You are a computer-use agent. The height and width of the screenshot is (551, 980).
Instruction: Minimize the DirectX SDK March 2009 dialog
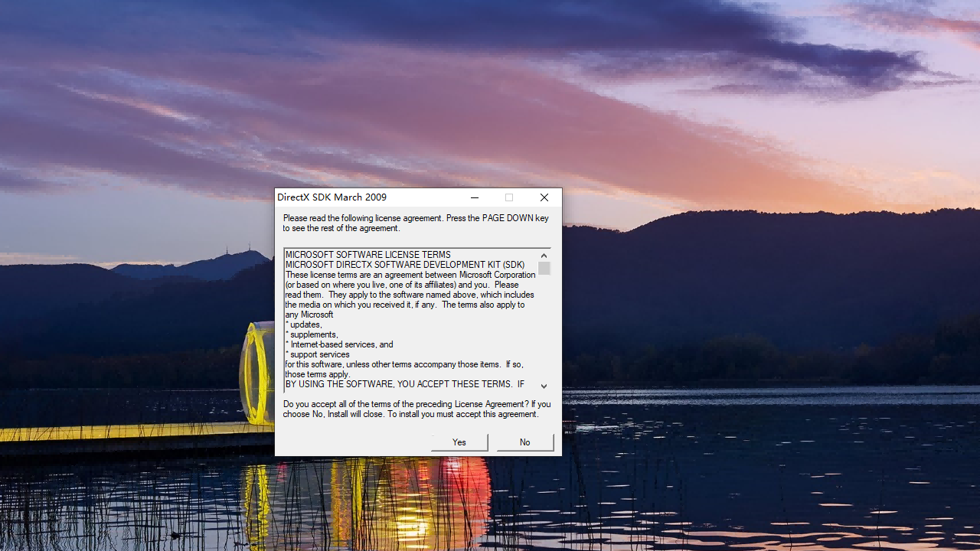[475, 197]
